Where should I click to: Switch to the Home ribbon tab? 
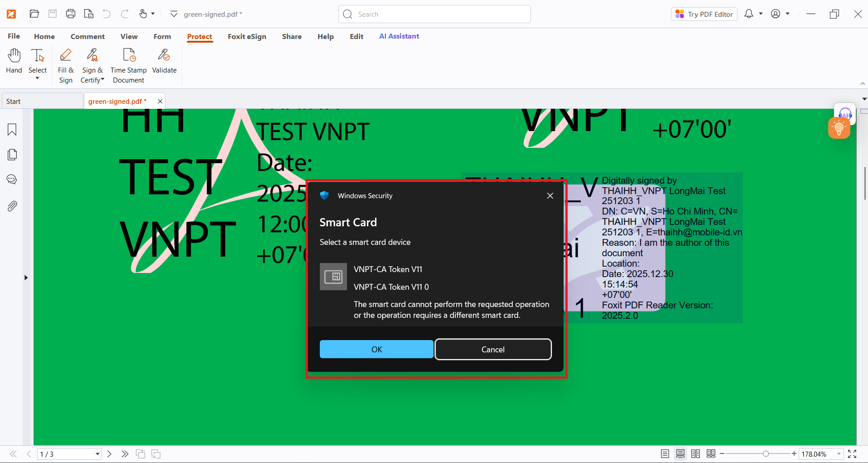[x=44, y=36]
